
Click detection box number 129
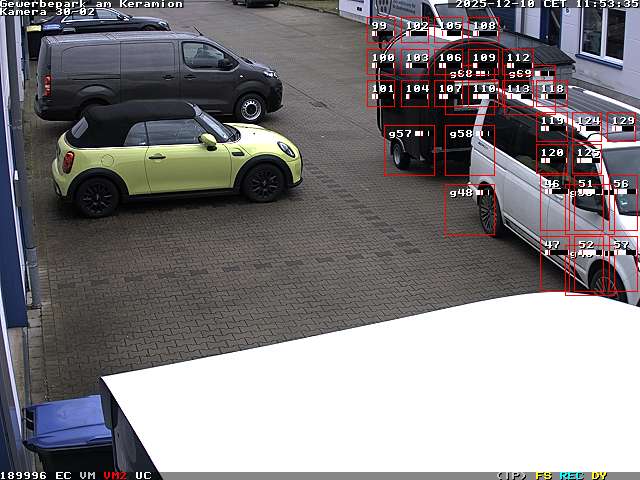coord(622,126)
